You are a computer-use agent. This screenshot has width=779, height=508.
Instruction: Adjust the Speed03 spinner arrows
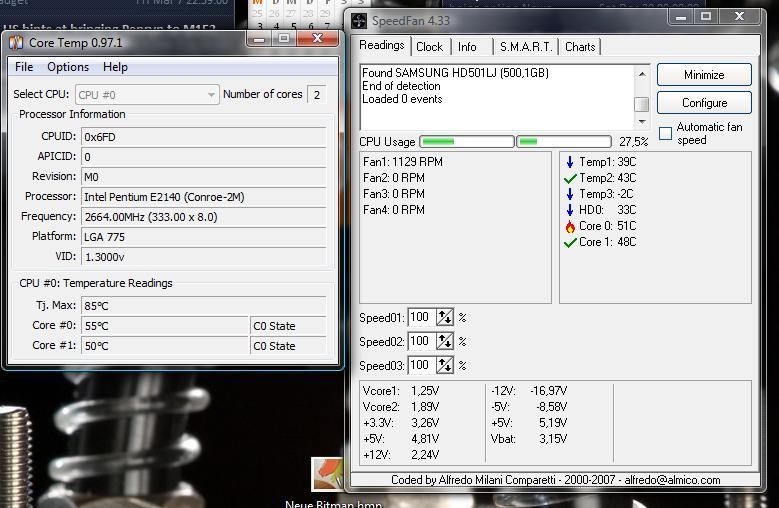[x=445, y=365]
